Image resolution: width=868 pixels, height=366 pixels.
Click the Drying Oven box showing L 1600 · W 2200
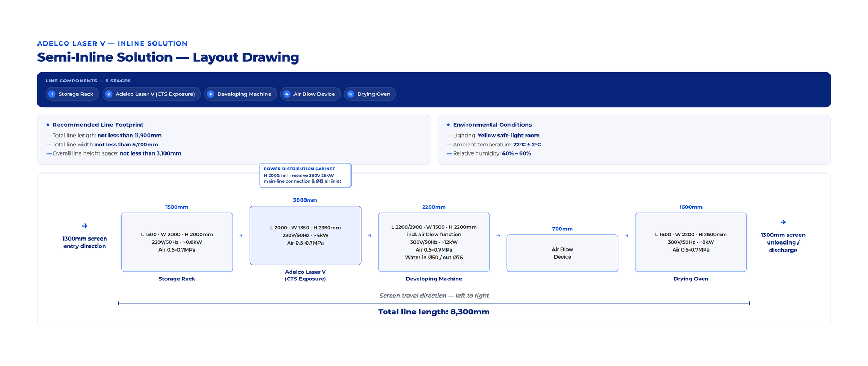[691, 242]
